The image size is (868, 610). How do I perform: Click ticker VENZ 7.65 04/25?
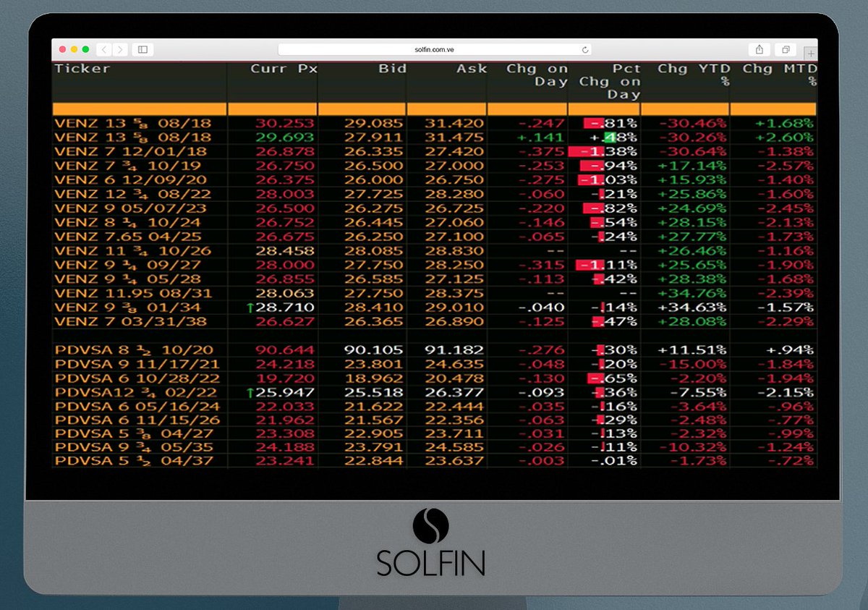pos(130,236)
